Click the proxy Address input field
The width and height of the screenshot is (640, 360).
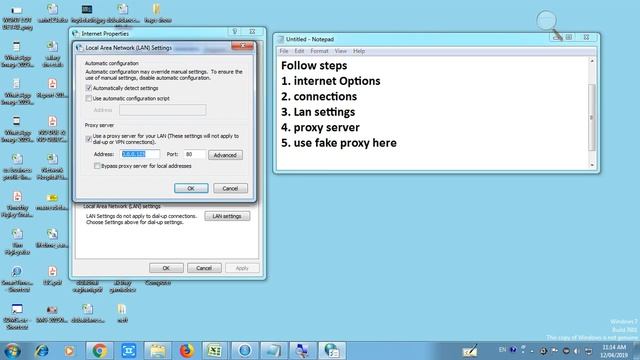click(140, 154)
